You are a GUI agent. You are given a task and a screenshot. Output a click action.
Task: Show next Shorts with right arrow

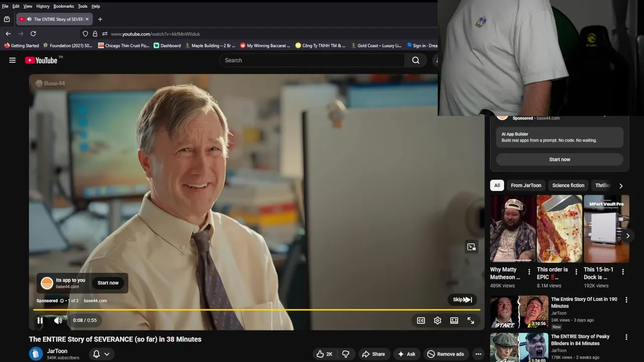tap(627, 235)
